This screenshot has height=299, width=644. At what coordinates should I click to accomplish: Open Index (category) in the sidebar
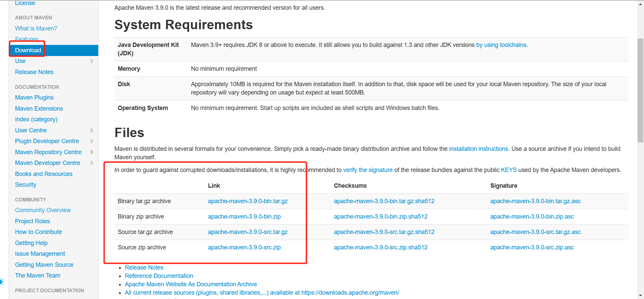36,119
